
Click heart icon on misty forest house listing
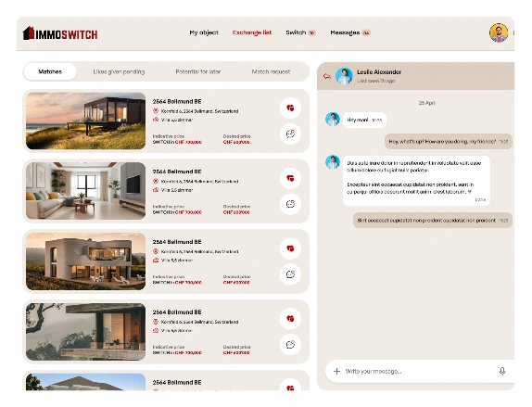point(290,318)
